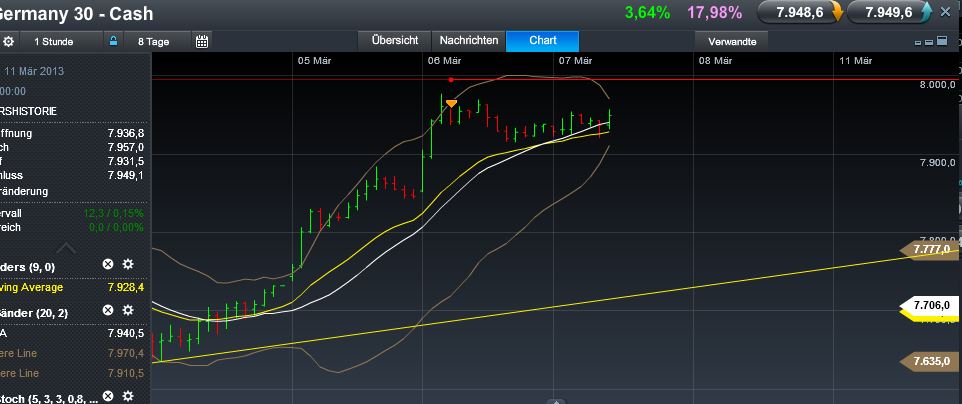Click the 11 Mär date label on axis
Image resolution: width=962 pixels, height=404 pixels.
(x=855, y=61)
